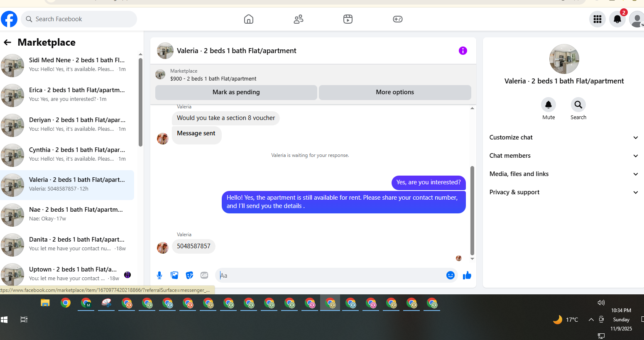644x340 pixels.
Task: Open the emoji picker in message box
Action: 451,275
